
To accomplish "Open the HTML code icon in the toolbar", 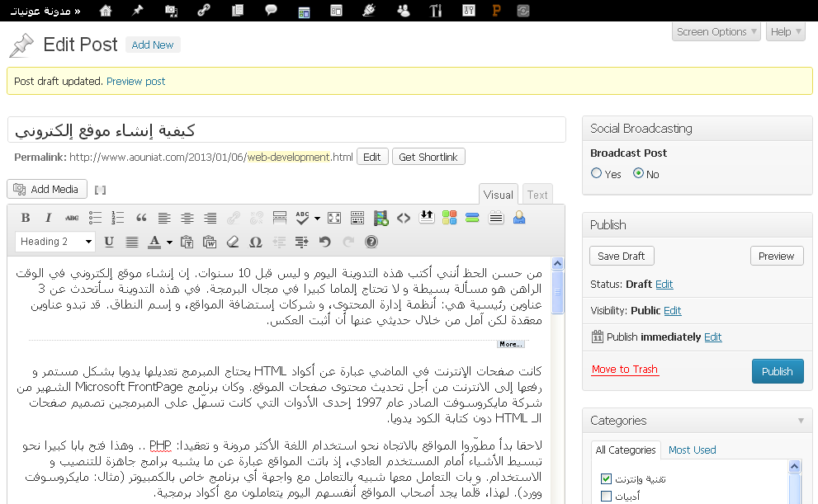I will click(x=404, y=218).
